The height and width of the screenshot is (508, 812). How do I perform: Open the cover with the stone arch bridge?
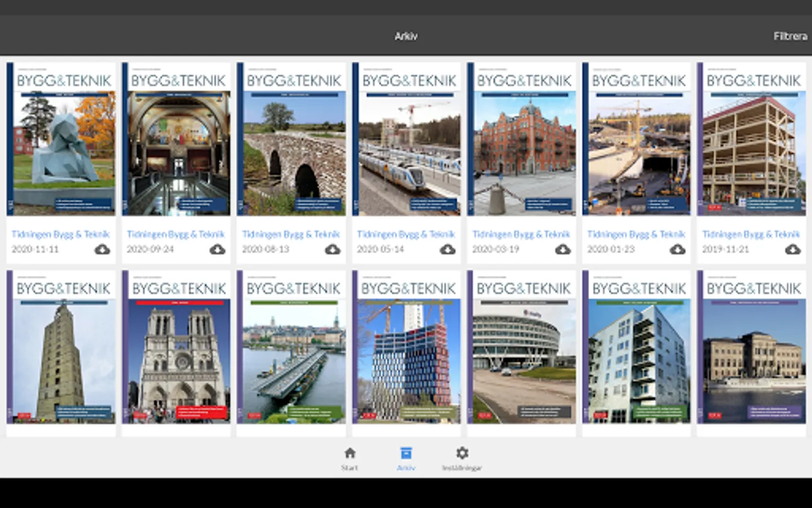[x=291, y=139]
